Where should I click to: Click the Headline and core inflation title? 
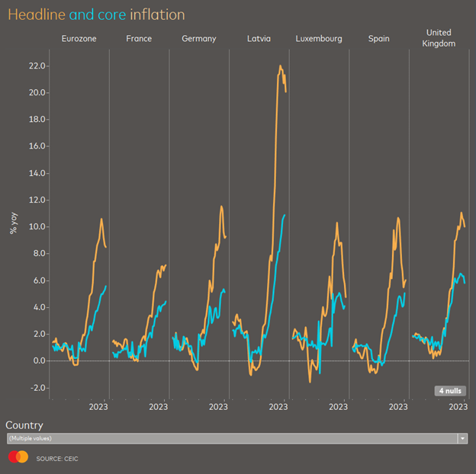(96, 14)
